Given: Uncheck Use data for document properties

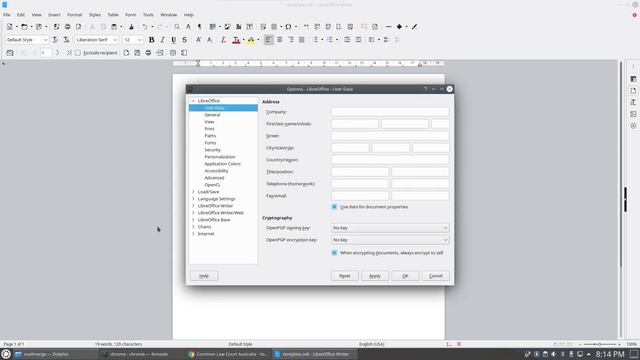Looking at the screenshot, I should 334,207.
